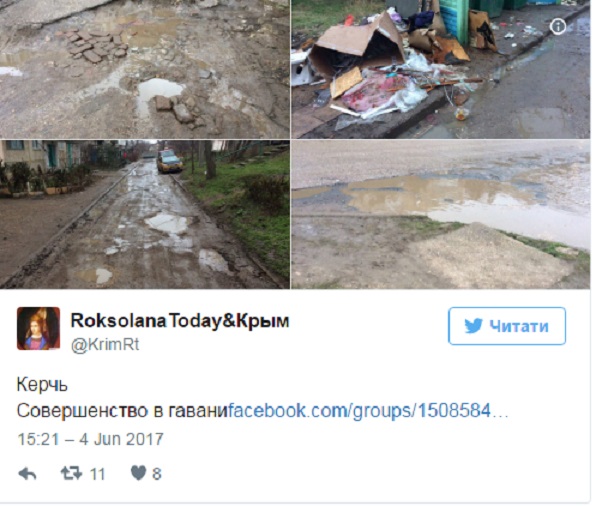This screenshot has width=596, height=506.
Task: Click the @KrimRt handle
Action: (105, 344)
